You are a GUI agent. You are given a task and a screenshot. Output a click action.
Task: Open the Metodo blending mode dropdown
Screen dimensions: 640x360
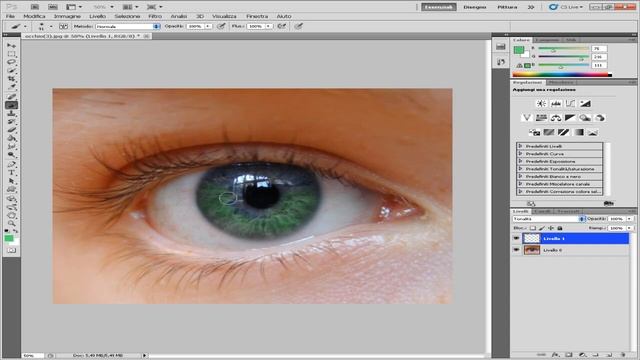[128, 26]
